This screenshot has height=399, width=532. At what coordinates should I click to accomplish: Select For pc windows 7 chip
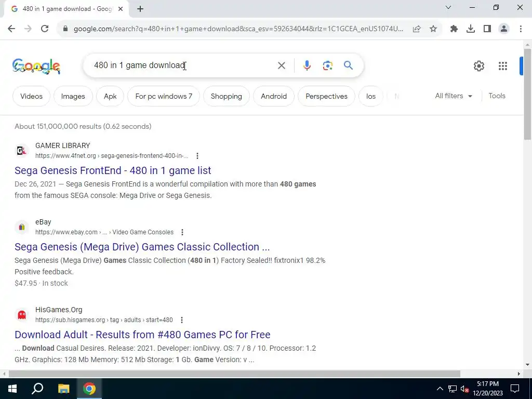164,96
